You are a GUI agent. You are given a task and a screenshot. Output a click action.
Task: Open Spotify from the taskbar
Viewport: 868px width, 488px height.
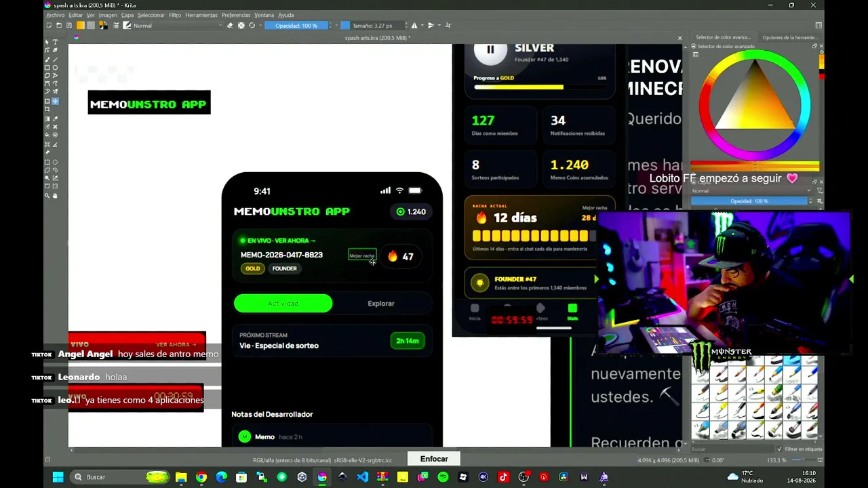pyautogui.click(x=443, y=477)
